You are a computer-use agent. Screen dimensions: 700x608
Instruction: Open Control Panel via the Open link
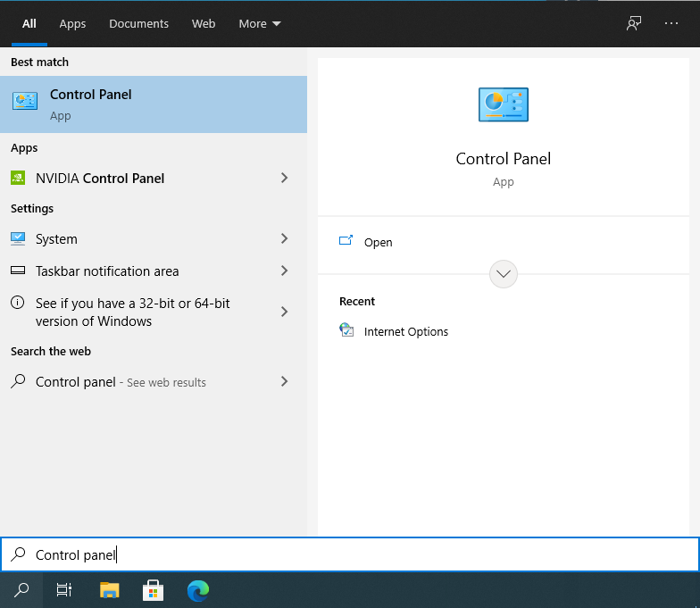pos(379,243)
